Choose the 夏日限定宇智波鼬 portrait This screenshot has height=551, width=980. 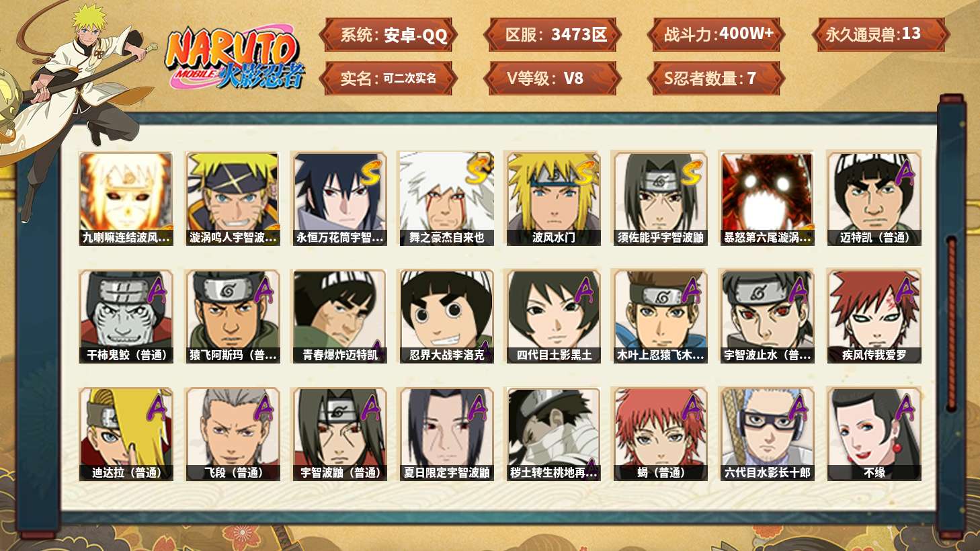pos(446,434)
